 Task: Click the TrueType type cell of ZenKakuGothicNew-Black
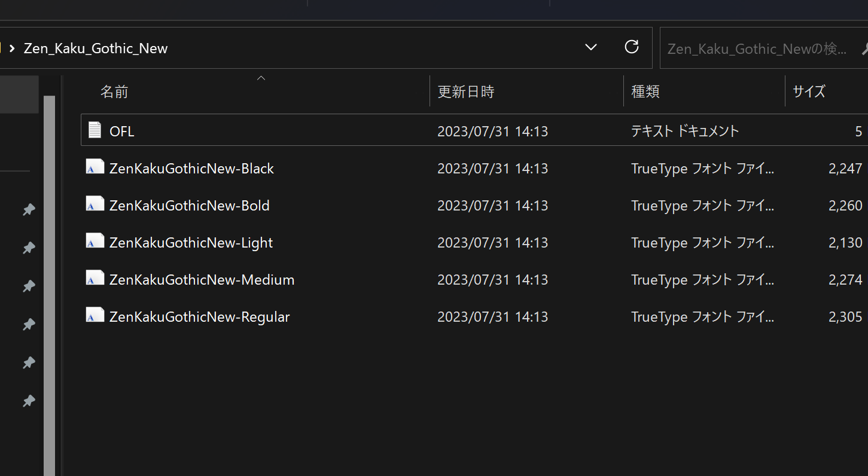click(x=702, y=169)
